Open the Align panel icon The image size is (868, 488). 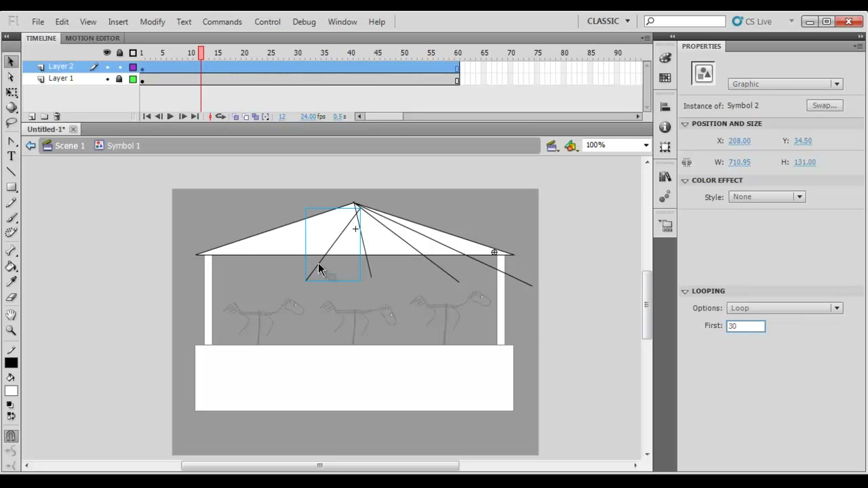pyautogui.click(x=665, y=107)
